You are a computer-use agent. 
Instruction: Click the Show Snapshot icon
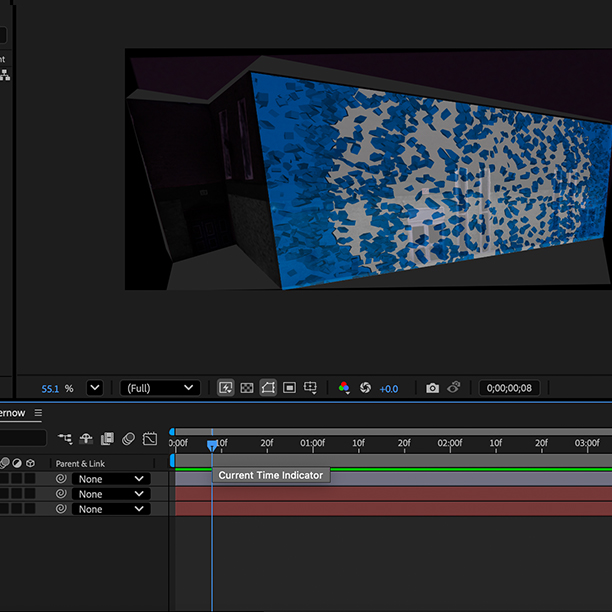point(454,387)
